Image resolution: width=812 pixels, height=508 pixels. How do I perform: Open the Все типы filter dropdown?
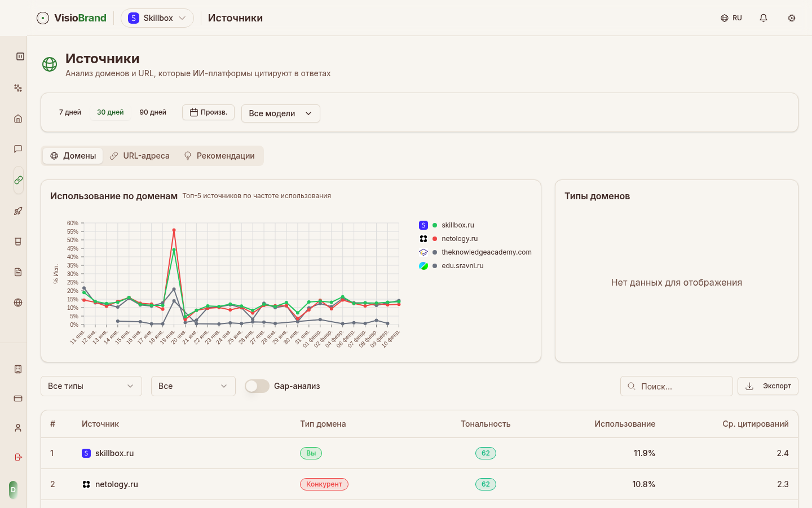[x=91, y=386]
